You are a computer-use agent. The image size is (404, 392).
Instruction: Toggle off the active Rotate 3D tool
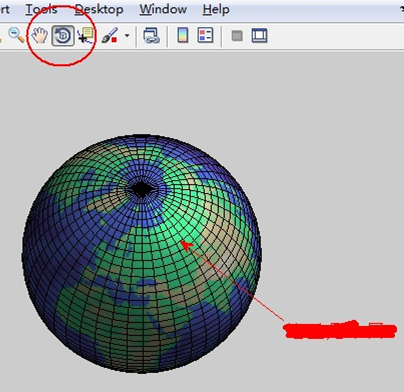coord(63,35)
